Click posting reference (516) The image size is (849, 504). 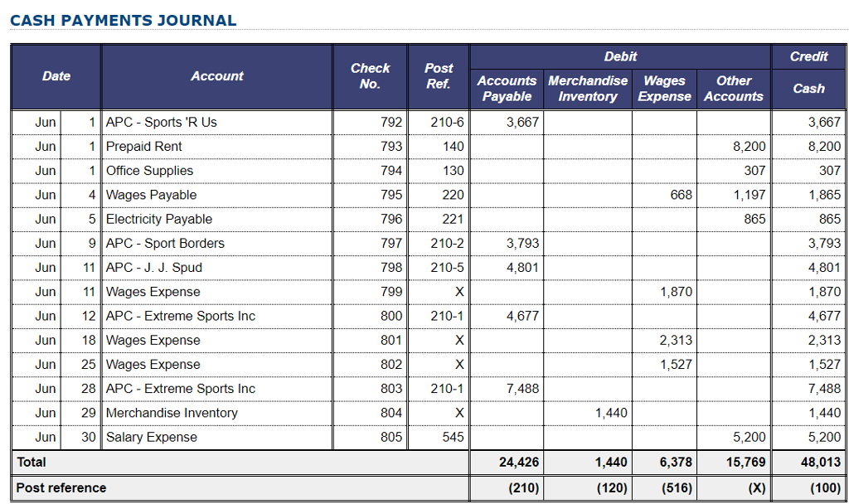pyautogui.click(x=677, y=488)
